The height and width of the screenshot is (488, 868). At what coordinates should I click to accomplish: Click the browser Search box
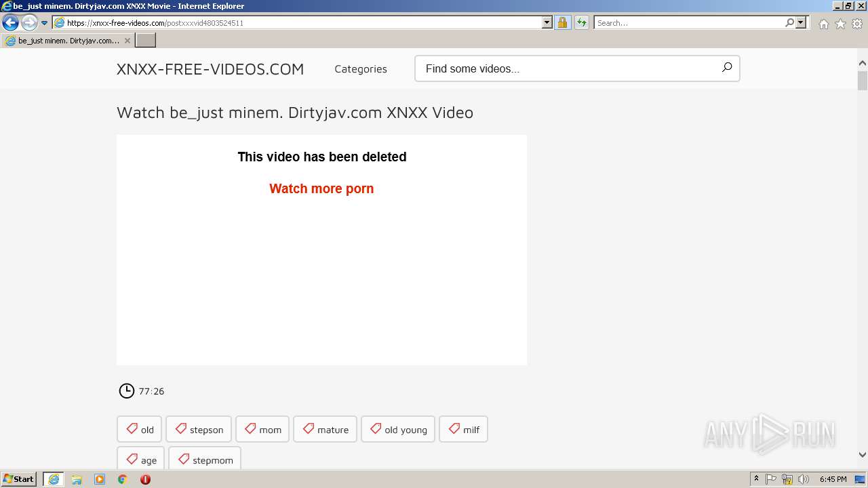[689, 23]
